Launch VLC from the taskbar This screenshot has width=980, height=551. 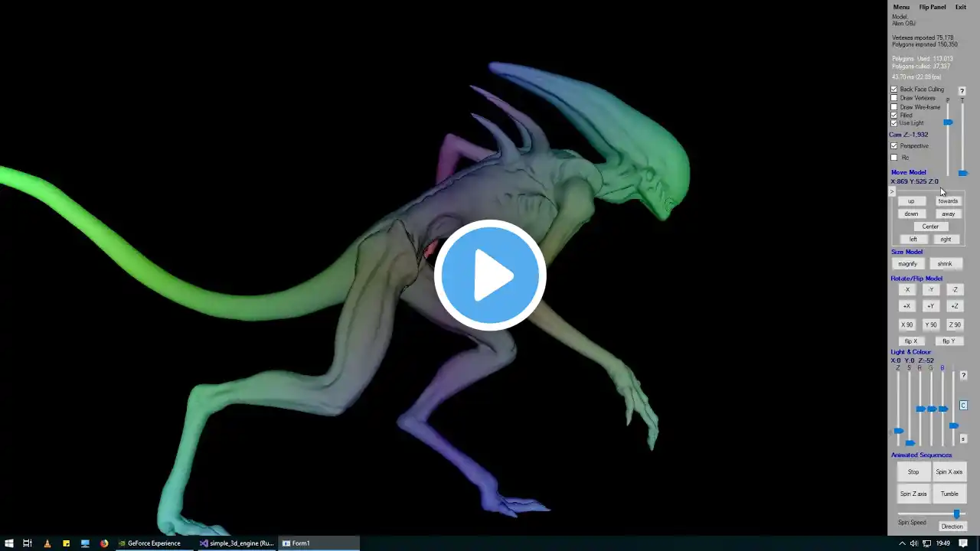click(x=47, y=543)
